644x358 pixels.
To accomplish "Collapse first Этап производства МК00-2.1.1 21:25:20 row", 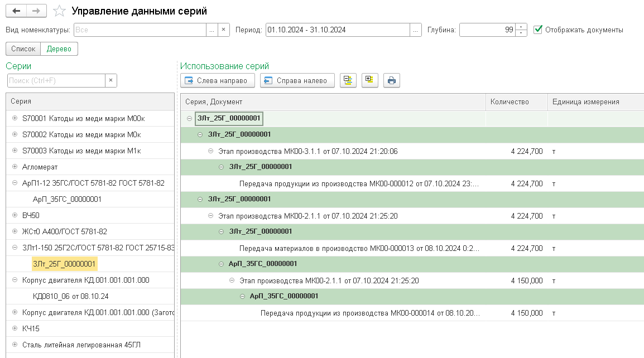I will pyautogui.click(x=211, y=216).
